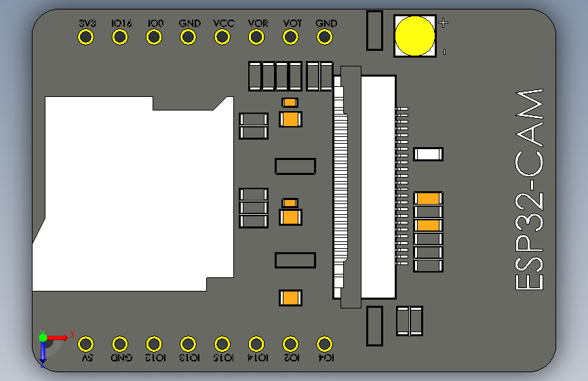The image size is (588, 381).
Task: Select the top GND pin hole beside VCC
Action: pos(189,37)
